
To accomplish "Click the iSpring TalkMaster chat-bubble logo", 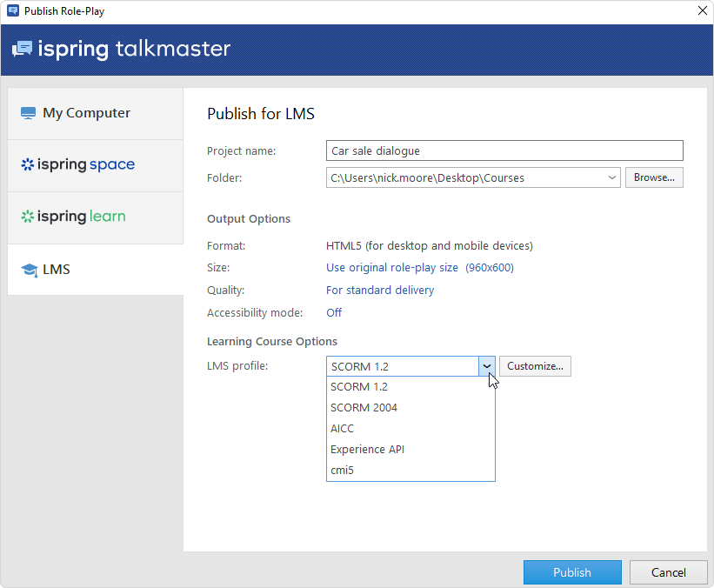I will (22, 49).
